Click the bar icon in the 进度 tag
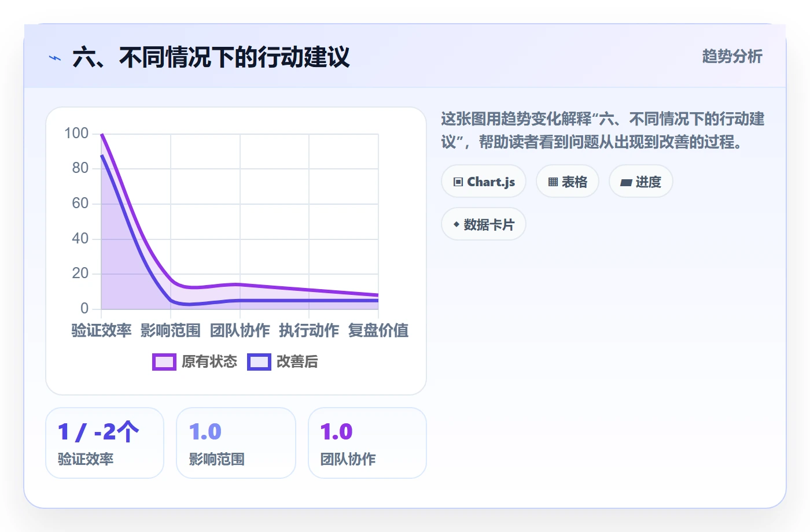Image resolution: width=810 pixels, height=532 pixels. coord(626,183)
